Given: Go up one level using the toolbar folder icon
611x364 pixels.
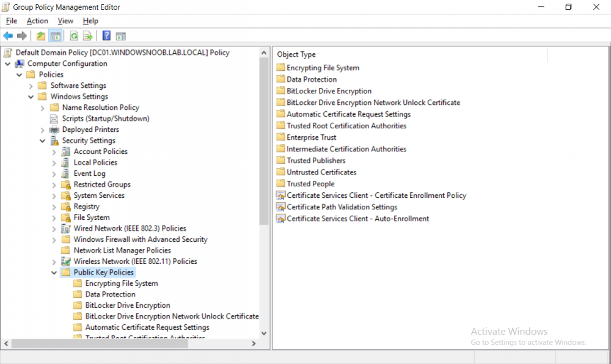Looking at the screenshot, I should [x=40, y=36].
